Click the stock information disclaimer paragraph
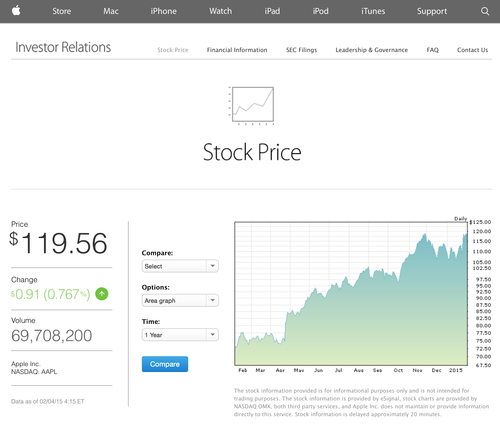Screen dimensions: 500x425 (361, 402)
